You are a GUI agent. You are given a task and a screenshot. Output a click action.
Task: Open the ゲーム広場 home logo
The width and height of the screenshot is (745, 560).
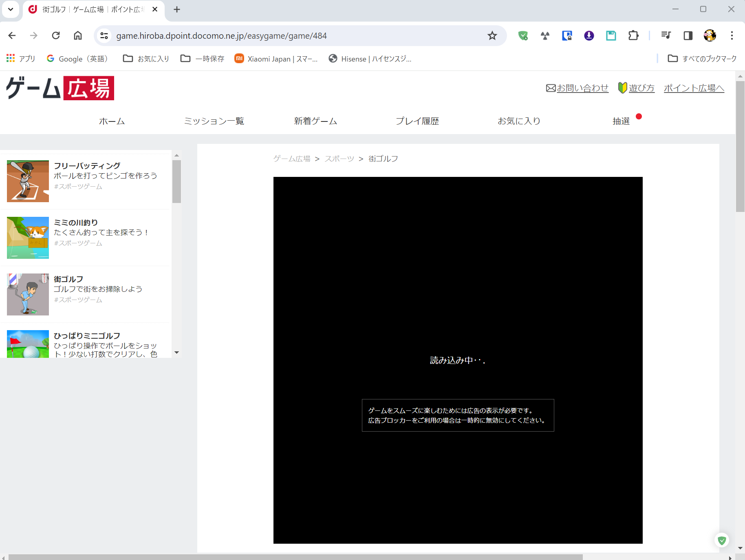[59, 88]
